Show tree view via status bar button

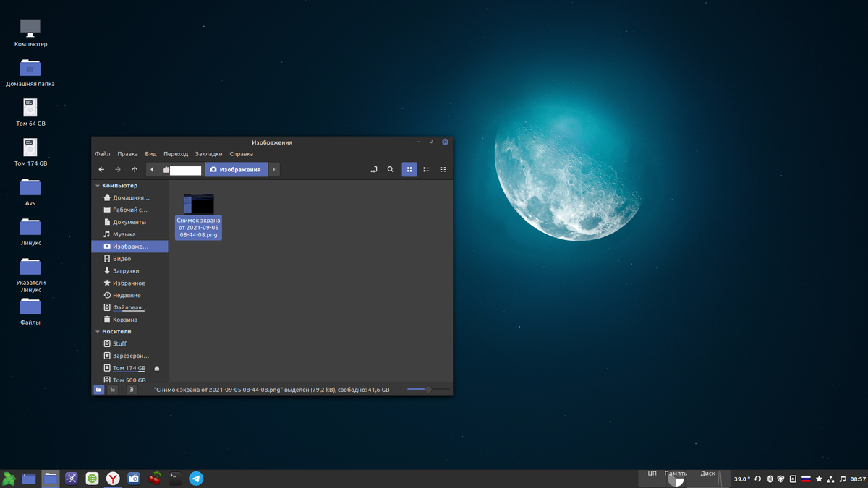click(x=112, y=390)
